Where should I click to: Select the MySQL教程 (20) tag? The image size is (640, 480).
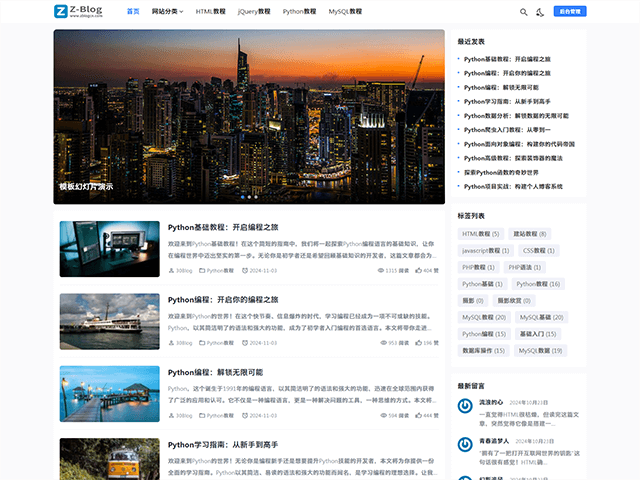(x=484, y=317)
